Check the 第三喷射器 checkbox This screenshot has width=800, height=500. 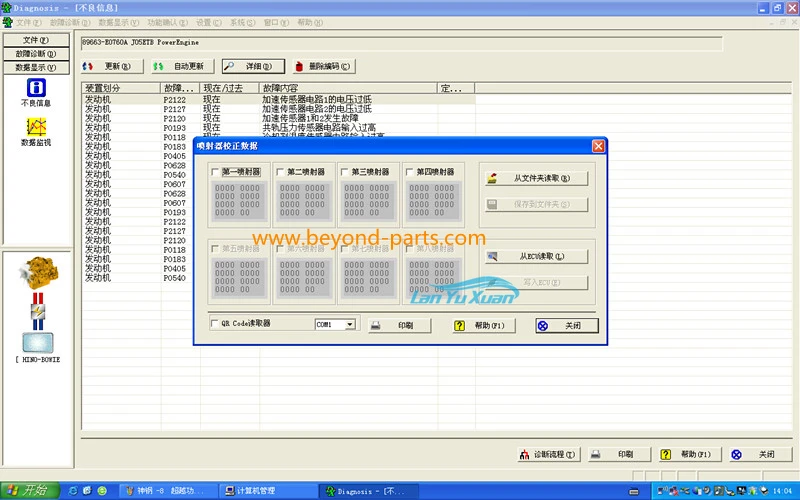[344, 172]
